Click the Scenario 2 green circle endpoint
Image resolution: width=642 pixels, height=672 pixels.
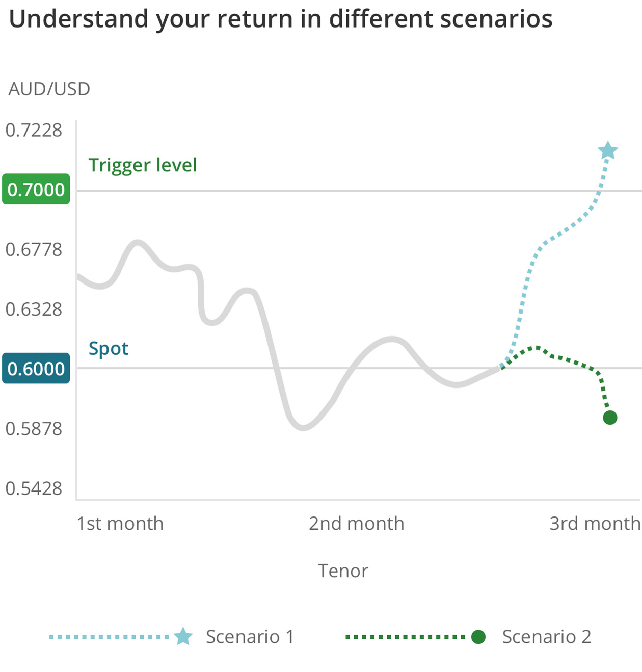click(x=610, y=418)
